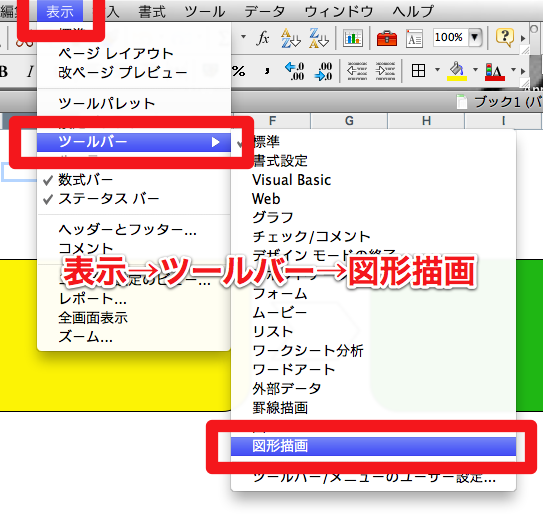543x515 pixels.
Task: Click the increase indent icon
Action: 385,71
